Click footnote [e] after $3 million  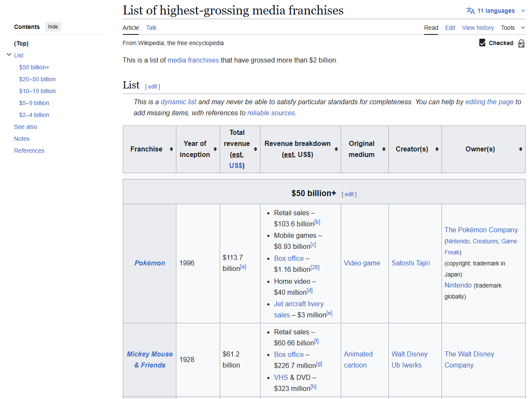pos(329,313)
